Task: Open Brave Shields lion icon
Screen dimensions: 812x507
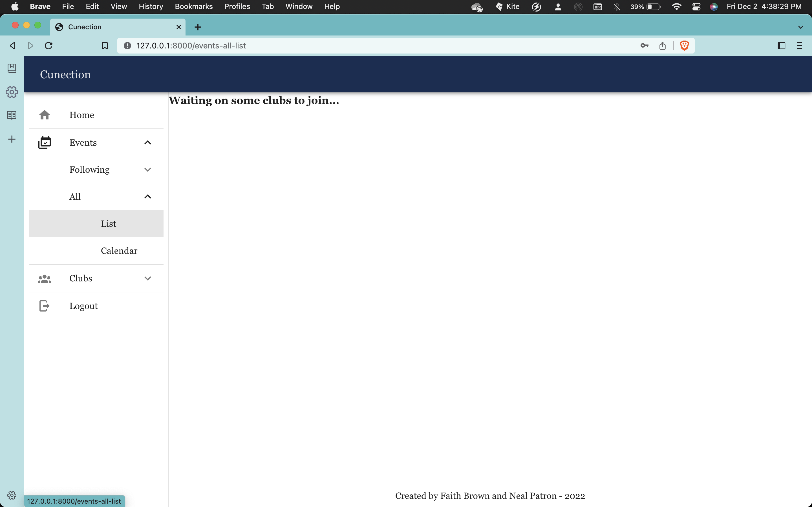Action: tap(684, 46)
